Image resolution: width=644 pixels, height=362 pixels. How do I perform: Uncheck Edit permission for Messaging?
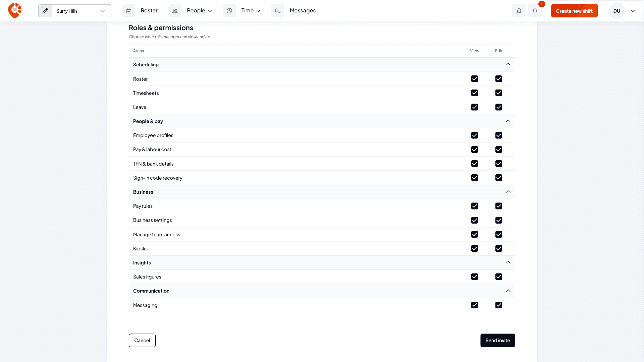pos(499,305)
